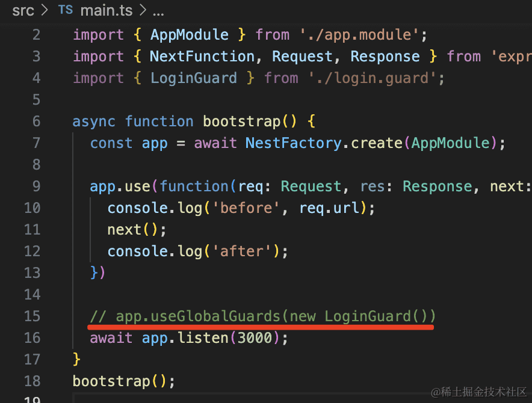The width and height of the screenshot is (532, 403).
Task: Click LoginGuard in the import statement
Action: (x=194, y=78)
